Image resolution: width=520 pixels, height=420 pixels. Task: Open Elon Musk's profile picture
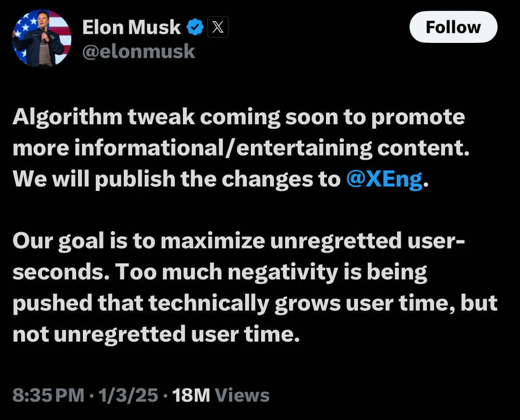click(x=42, y=39)
